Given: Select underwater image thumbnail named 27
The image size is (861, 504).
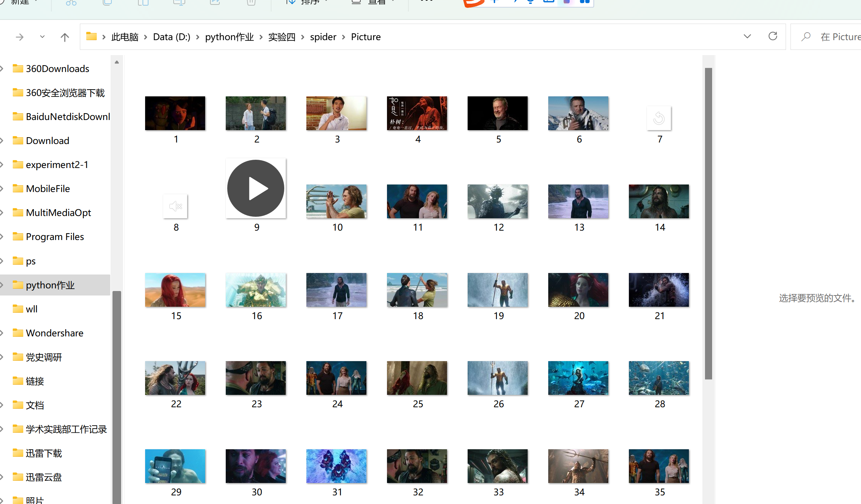Looking at the screenshot, I should tap(578, 378).
